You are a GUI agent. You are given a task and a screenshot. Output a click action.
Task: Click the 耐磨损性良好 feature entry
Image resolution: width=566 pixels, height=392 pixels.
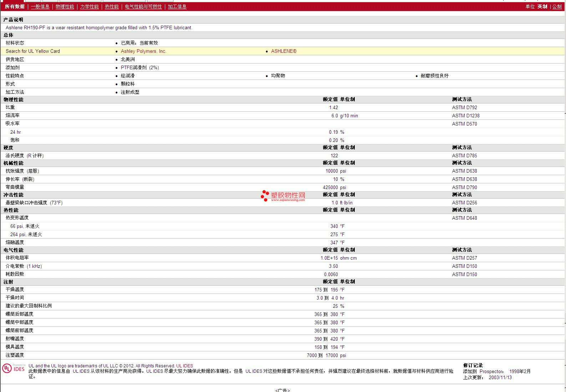tap(435, 76)
